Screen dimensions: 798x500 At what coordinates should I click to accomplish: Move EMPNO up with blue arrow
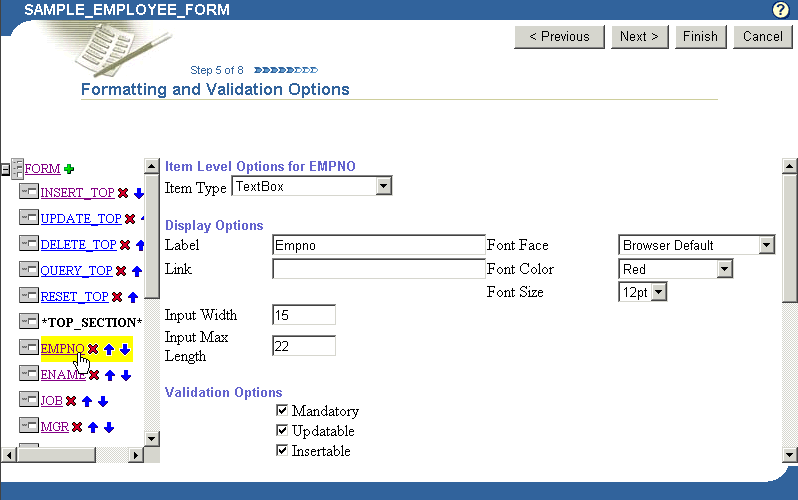coord(109,349)
